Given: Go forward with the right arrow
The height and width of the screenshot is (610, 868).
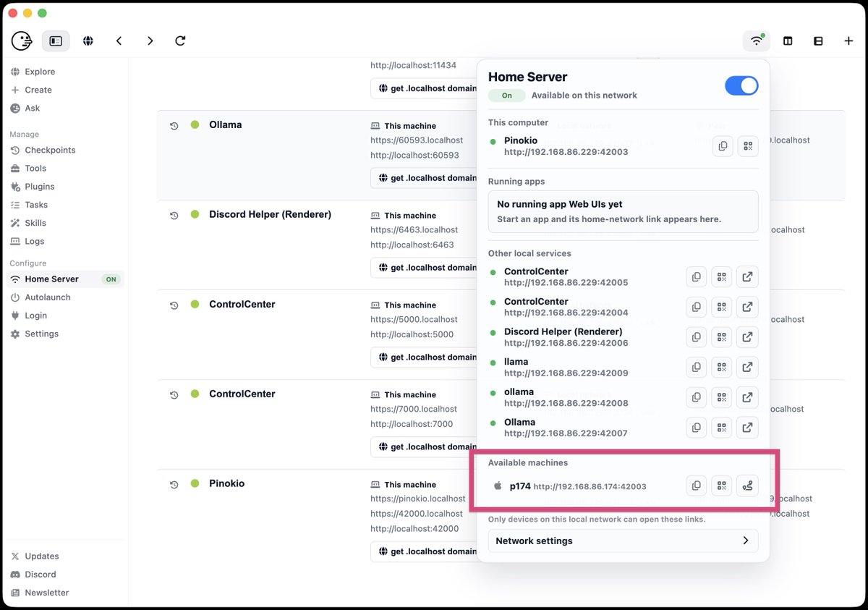Looking at the screenshot, I should pos(150,41).
